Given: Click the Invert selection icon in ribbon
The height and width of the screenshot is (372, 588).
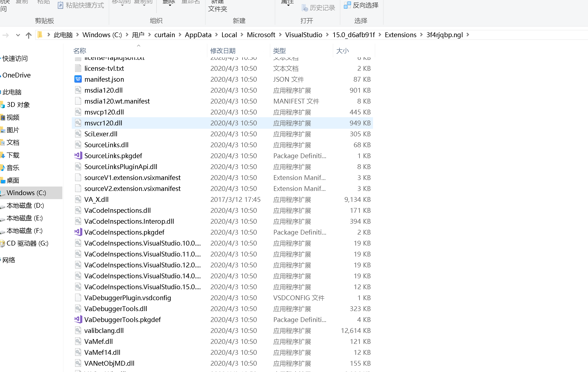Looking at the screenshot, I should tap(347, 5).
